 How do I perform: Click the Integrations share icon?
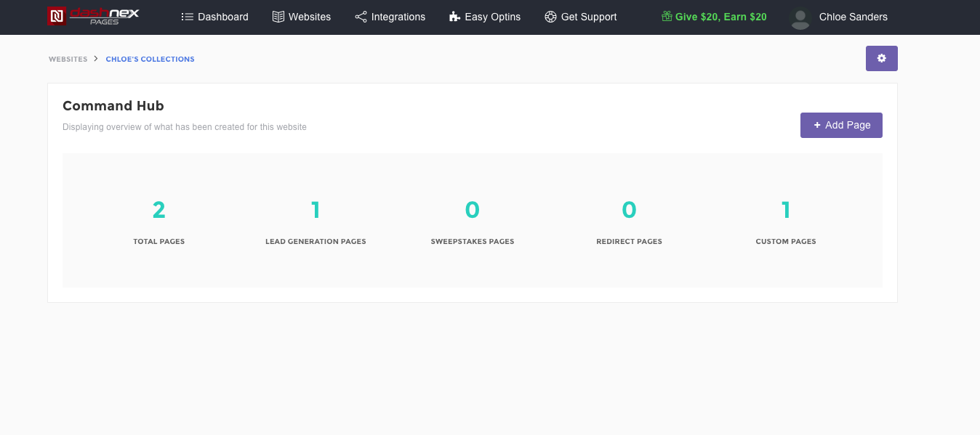point(361,17)
